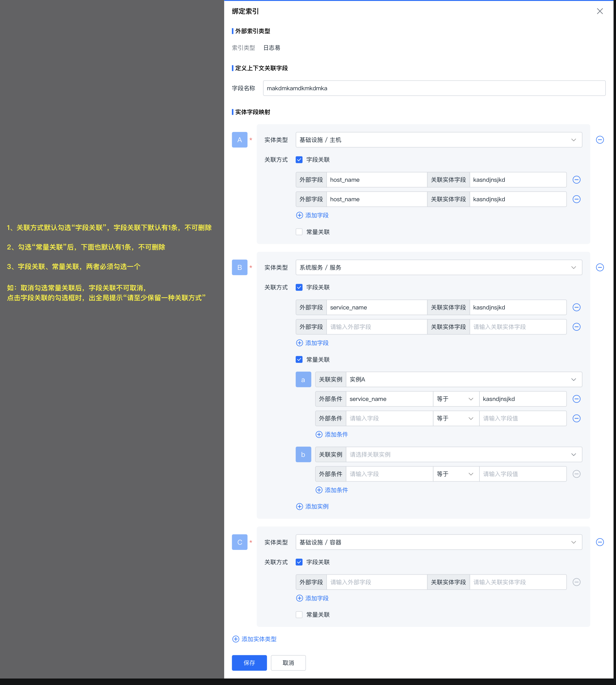Delete service_name external field row in block B
This screenshot has width=616, height=685.
[576, 308]
